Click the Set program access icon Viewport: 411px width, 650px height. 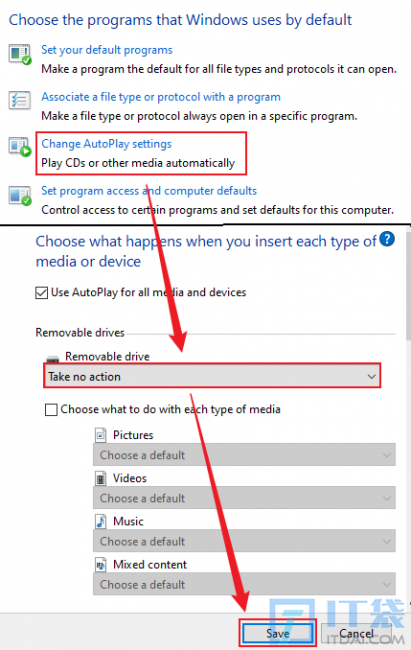coord(19,195)
